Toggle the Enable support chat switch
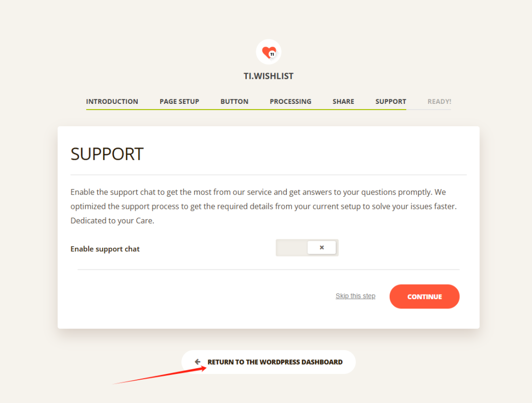The height and width of the screenshot is (403, 532). pyautogui.click(x=307, y=248)
